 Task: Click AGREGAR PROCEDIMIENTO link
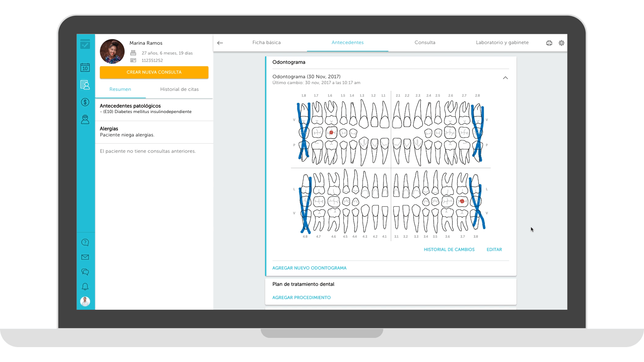click(x=301, y=298)
